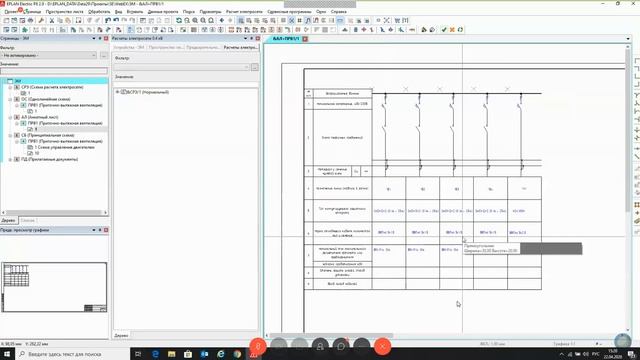This screenshot has height=360, width=640.
Task: Click the zoom-in magnifier icon
Action: (195, 20)
